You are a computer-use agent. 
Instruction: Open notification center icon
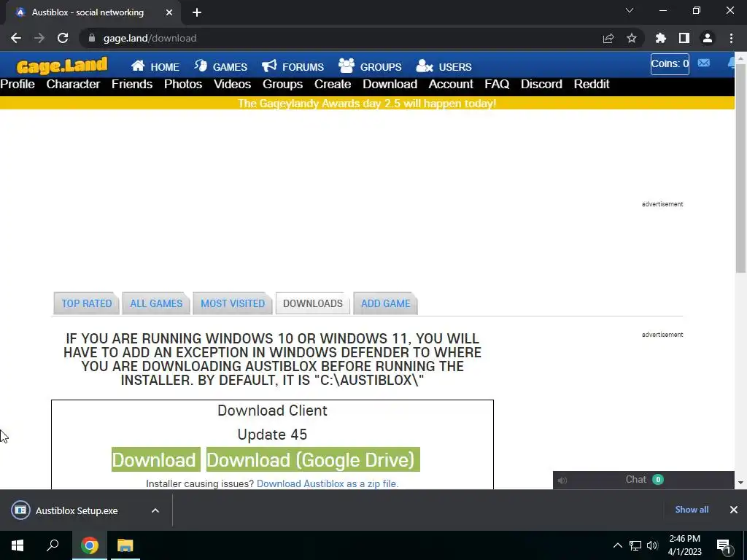(724, 545)
